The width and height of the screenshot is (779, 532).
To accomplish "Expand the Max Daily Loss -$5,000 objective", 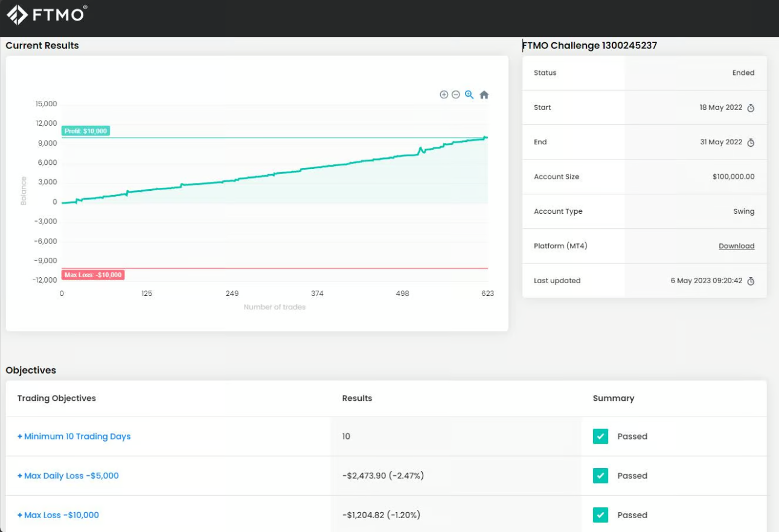I will [x=68, y=476].
